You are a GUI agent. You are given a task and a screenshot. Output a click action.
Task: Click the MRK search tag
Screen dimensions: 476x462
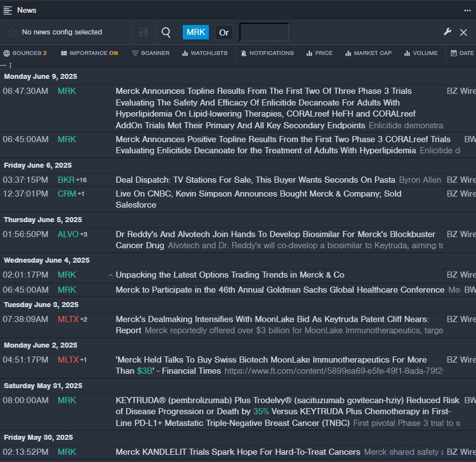(x=196, y=32)
